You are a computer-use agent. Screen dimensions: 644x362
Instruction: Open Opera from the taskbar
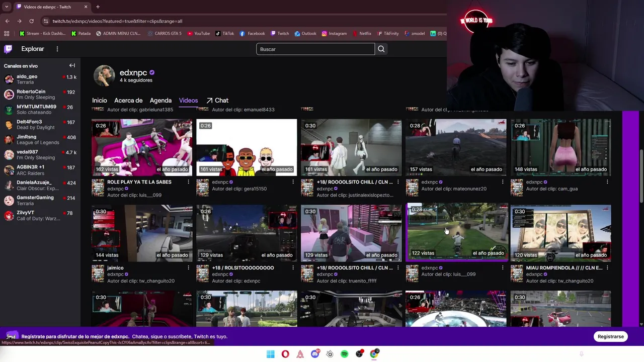[x=285, y=354]
